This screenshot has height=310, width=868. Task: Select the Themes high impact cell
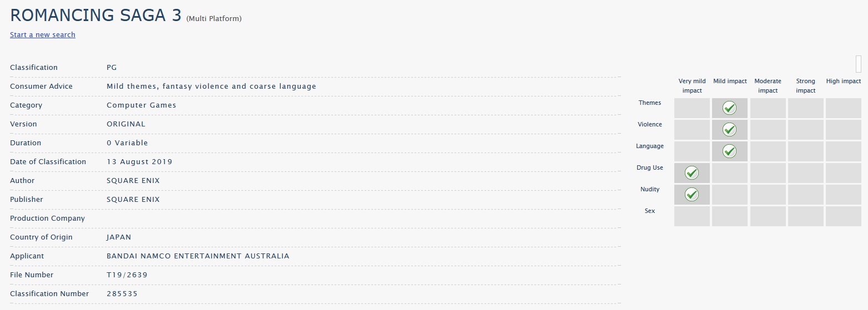843,108
